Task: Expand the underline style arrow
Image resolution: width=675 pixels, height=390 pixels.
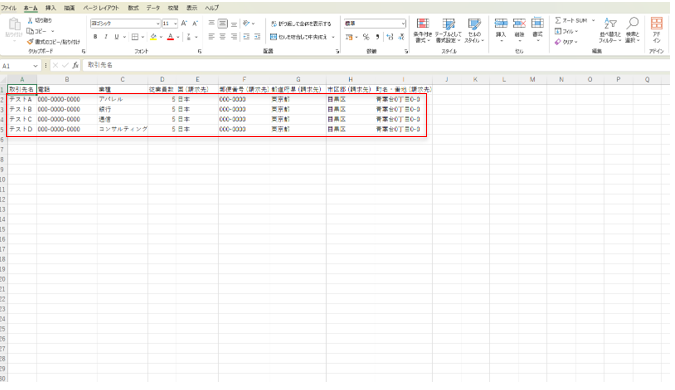Action: (124, 37)
